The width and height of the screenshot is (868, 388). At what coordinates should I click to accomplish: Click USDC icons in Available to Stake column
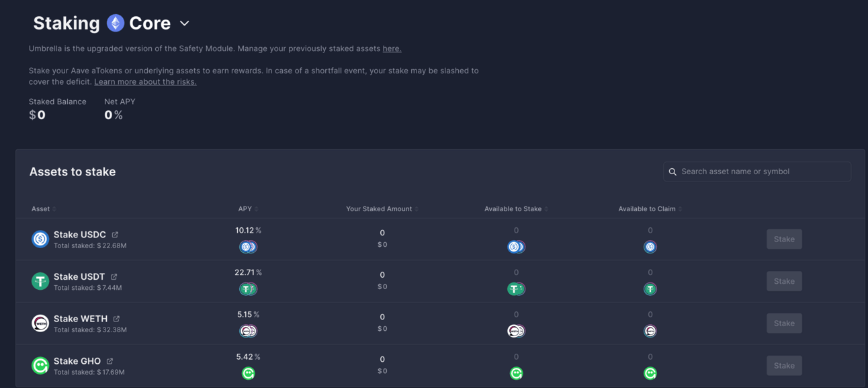point(516,247)
